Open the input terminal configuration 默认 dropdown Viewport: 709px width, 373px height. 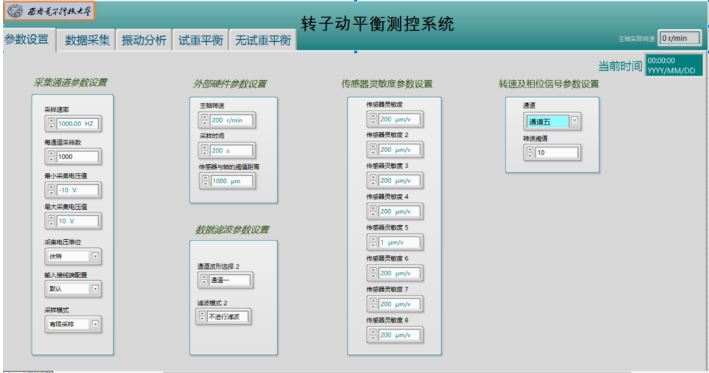95,288
